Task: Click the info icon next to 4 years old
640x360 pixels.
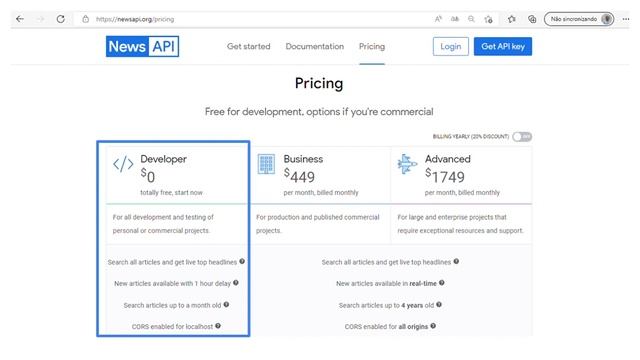Action: tap(439, 304)
